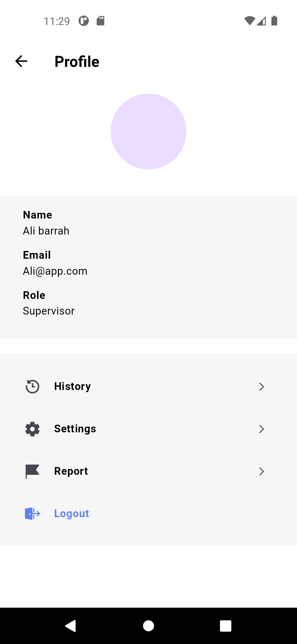
Task: Expand the Report chevron arrow
Action: coord(261,471)
